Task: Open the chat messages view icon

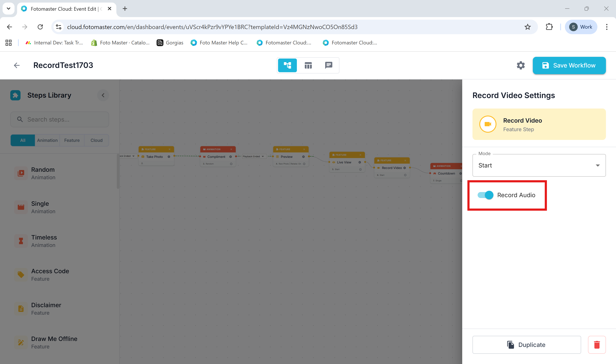Action: [x=329, y=65]
